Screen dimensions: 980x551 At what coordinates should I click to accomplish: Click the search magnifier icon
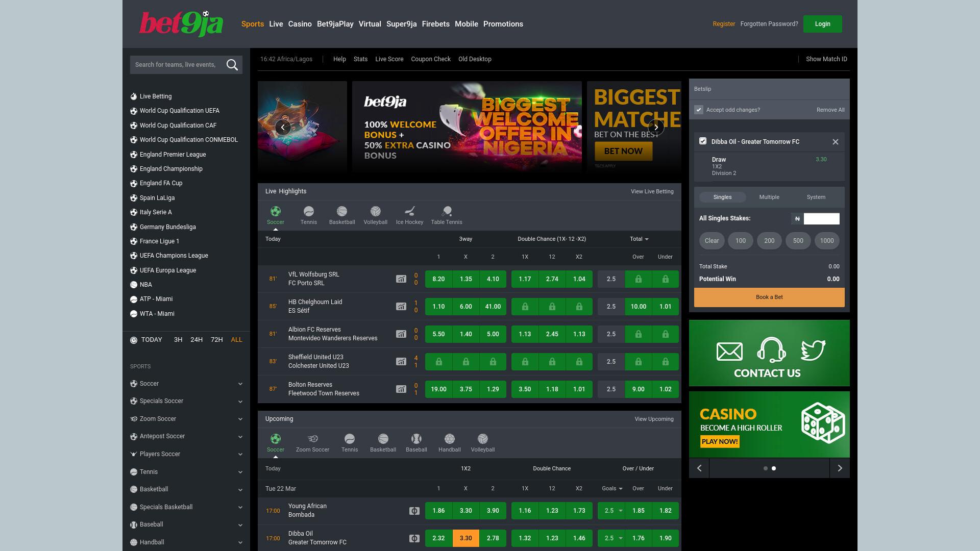coord(232,65)
